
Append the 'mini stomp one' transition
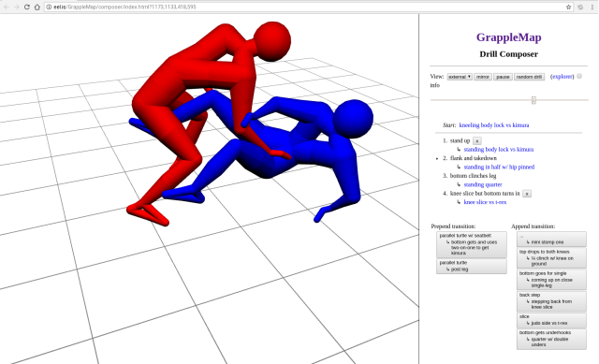[x=551, y=240]
